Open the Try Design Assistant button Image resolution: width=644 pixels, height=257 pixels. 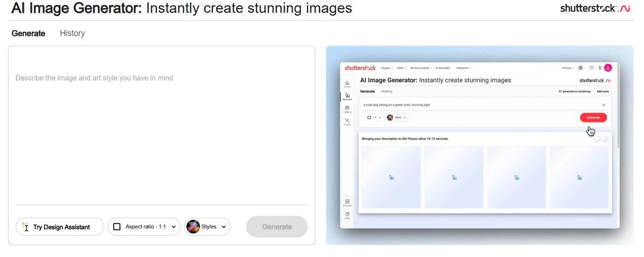click(60, 227)
